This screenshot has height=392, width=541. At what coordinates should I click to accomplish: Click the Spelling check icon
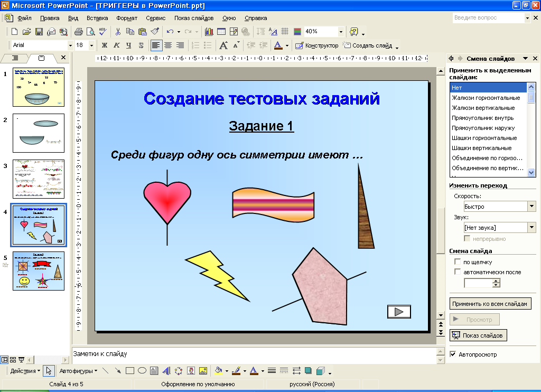click(x=103, y=32)
